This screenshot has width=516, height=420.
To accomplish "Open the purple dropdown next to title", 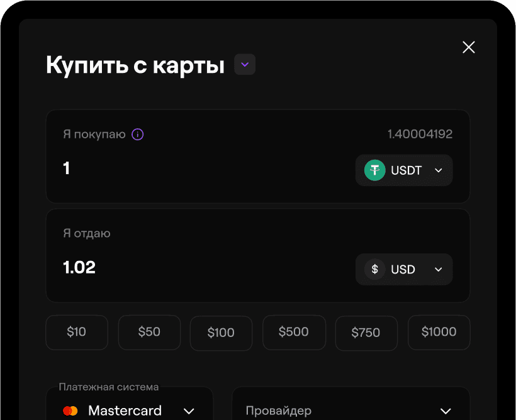I will click(x=245, y=64).
